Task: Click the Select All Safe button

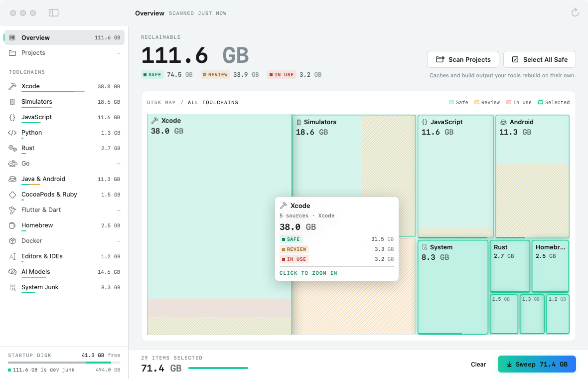Action: (x=540, y=59)
